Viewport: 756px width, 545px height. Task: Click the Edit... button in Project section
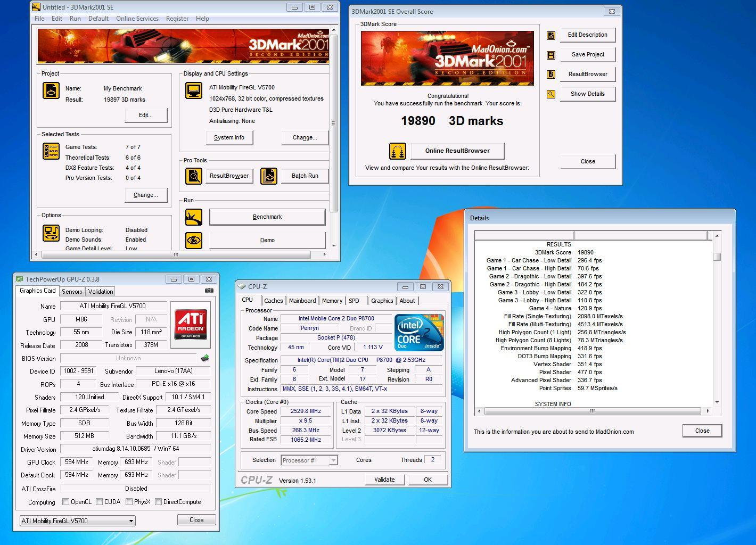coord(146,115)
